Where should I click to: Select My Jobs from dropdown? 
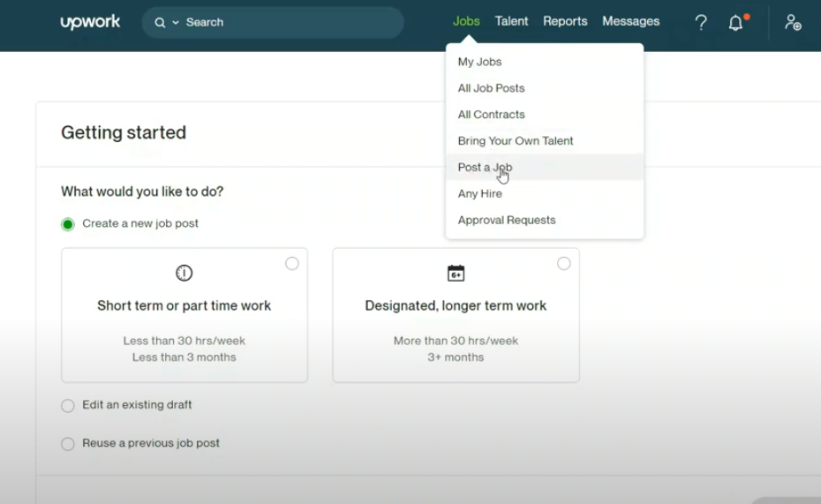545,62
